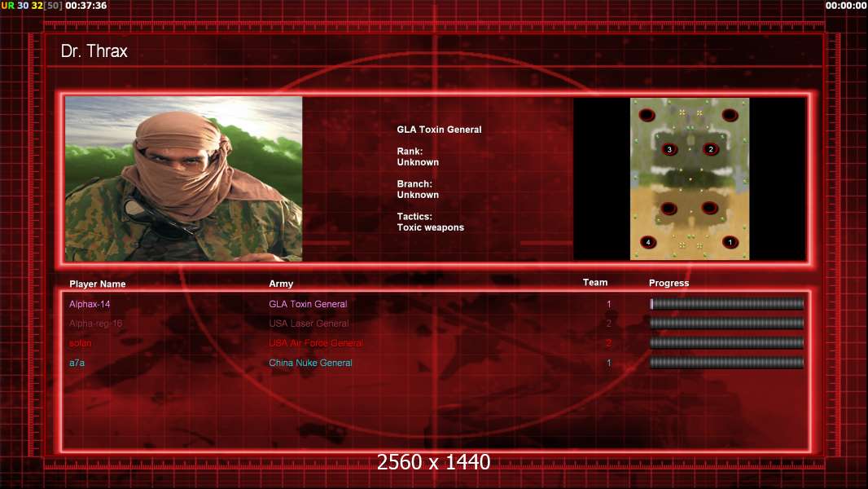The height and width of the screenshot is (489, 868).
Task: Click the Army column header
Action: tap(281, 284)
